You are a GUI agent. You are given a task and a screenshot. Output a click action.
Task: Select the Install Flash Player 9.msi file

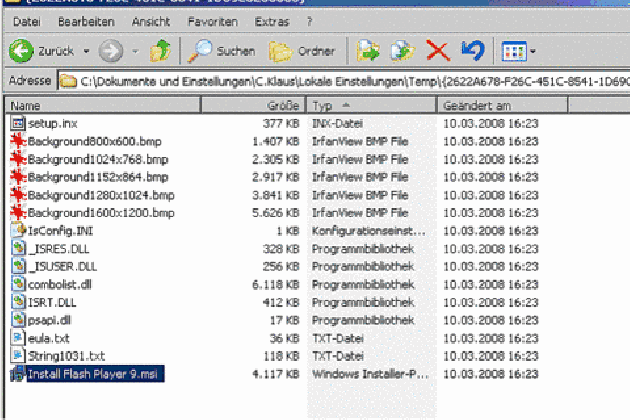coord(90,374)
